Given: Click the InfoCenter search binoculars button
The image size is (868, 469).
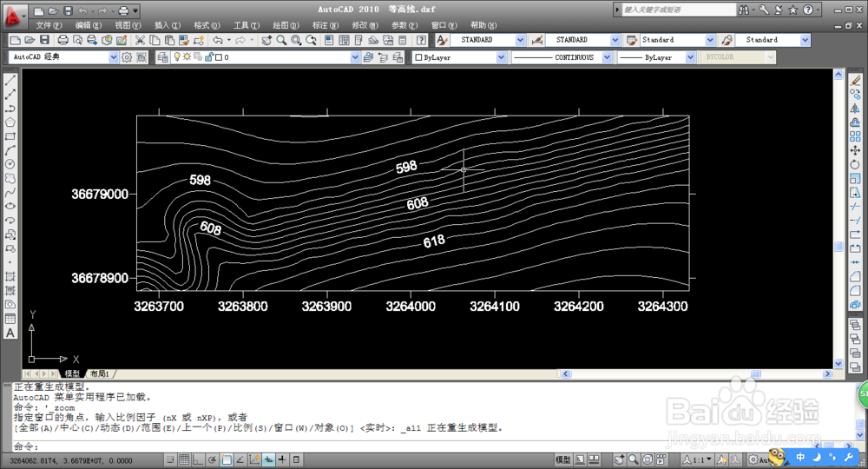Looking at the screenshot, I should [x=744, y=10].
